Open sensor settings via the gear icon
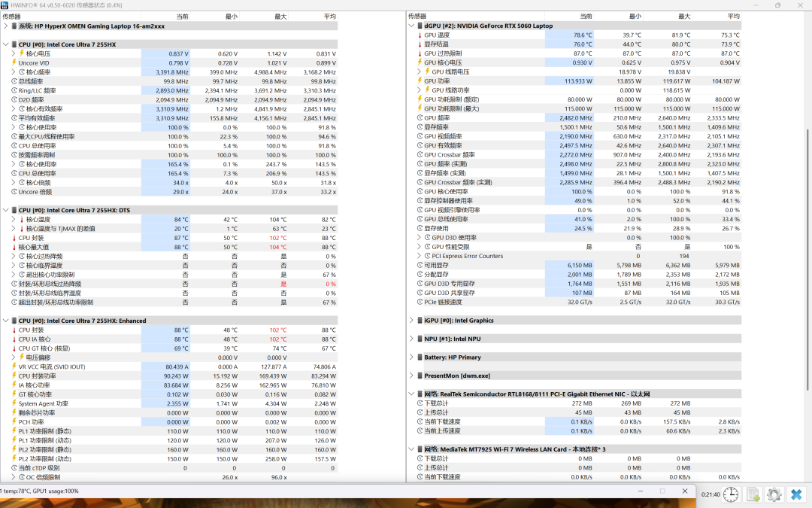 (x=774, y=494)
